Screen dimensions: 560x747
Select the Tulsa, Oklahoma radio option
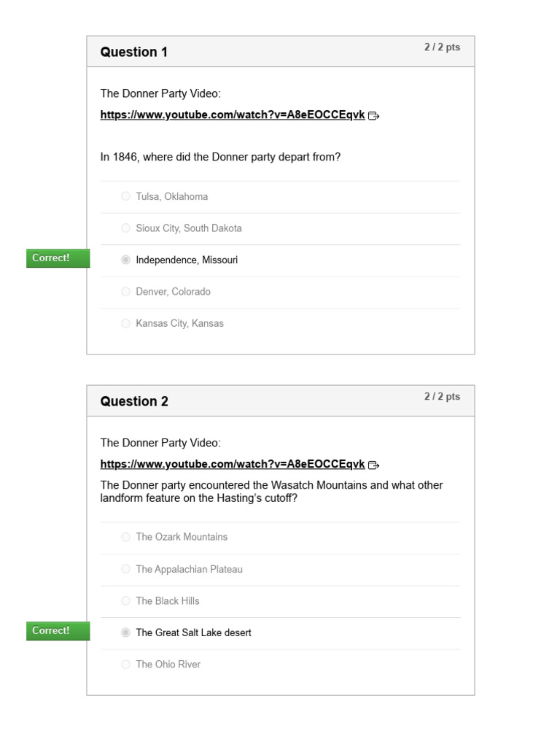coord(126,196)
